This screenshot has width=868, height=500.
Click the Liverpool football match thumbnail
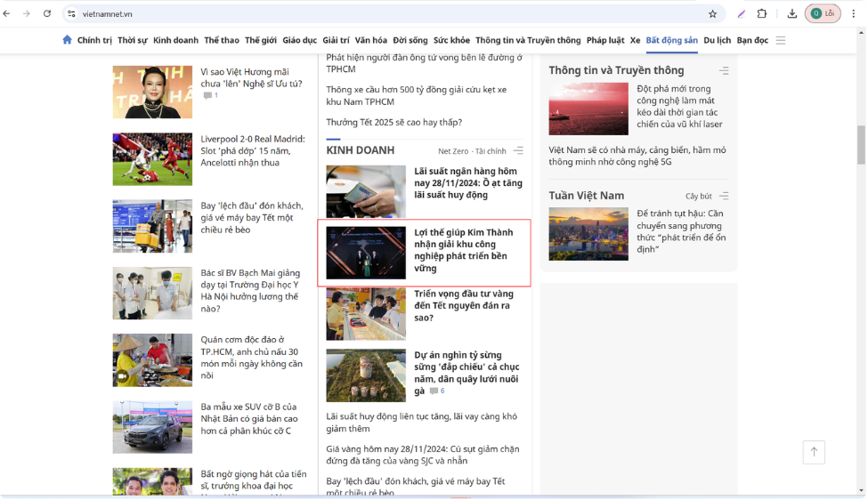(152, 159)
